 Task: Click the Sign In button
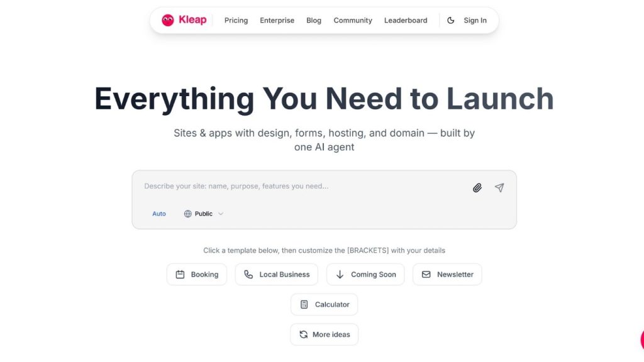(x=475, y=20)
